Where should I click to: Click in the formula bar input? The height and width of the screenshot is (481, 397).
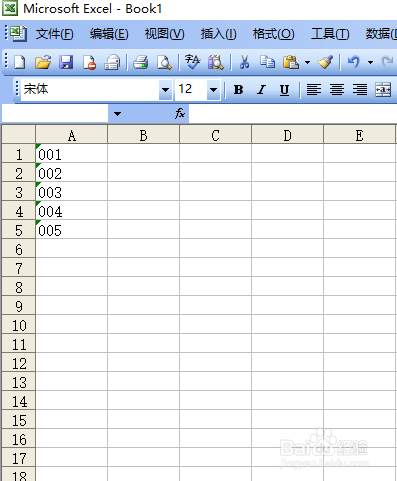click(293, 114)
